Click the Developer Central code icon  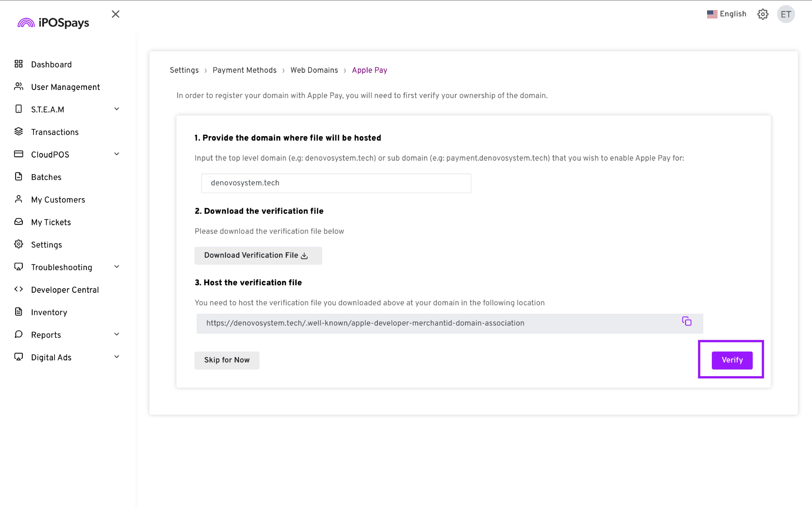[x=19, y=289]
